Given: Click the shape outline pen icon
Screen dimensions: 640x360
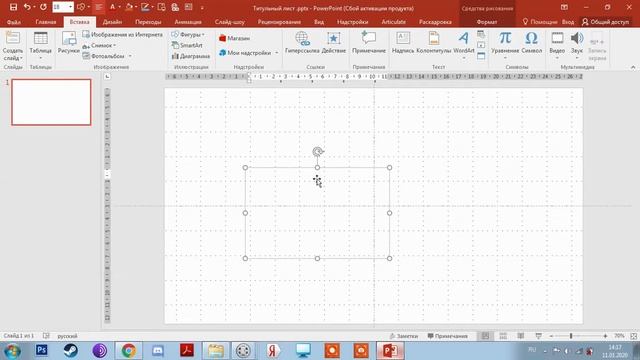Looking at the screenshot, I should coord(145,7).
